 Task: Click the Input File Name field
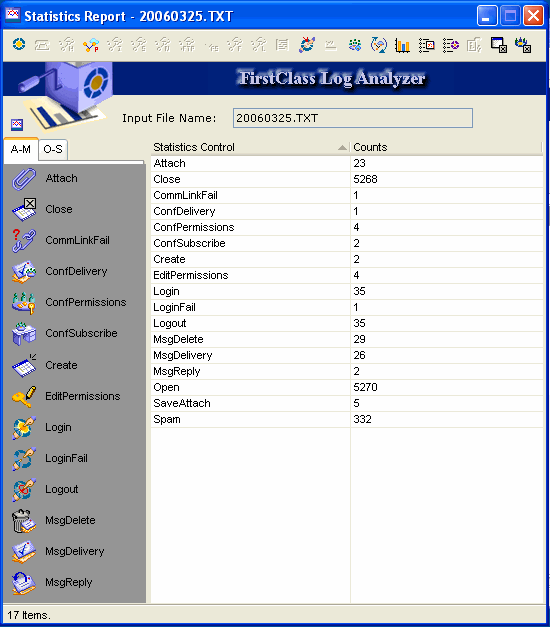[352, 118]
